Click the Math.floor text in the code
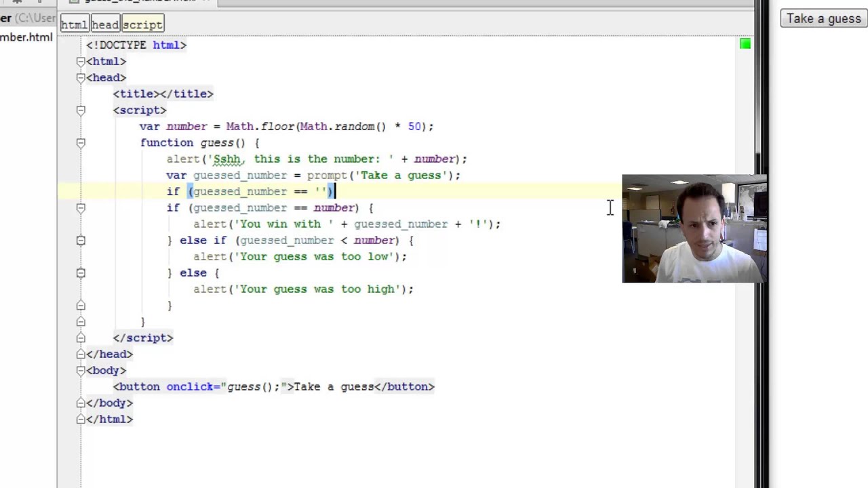 pos(260,126)
